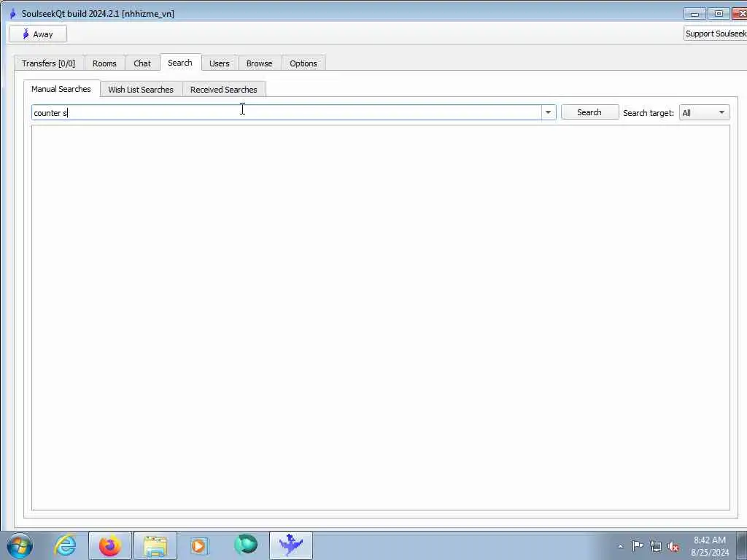Click the Soulseek bird icon in taskbar
Viewport: 747px width, 560px height.
pos(291,545)
